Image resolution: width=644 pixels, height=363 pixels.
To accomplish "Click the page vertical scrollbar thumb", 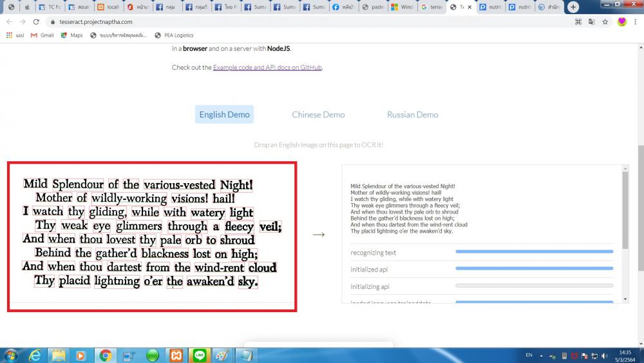I will click(x=641, y=208).
